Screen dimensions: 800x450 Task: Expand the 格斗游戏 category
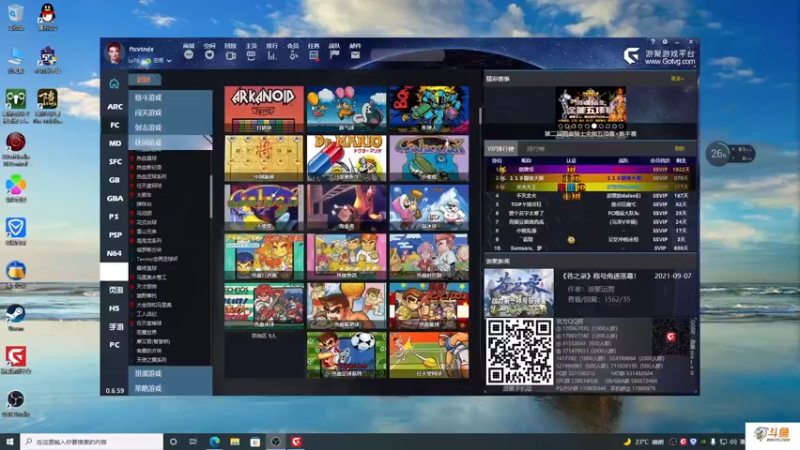pos(170,97)
